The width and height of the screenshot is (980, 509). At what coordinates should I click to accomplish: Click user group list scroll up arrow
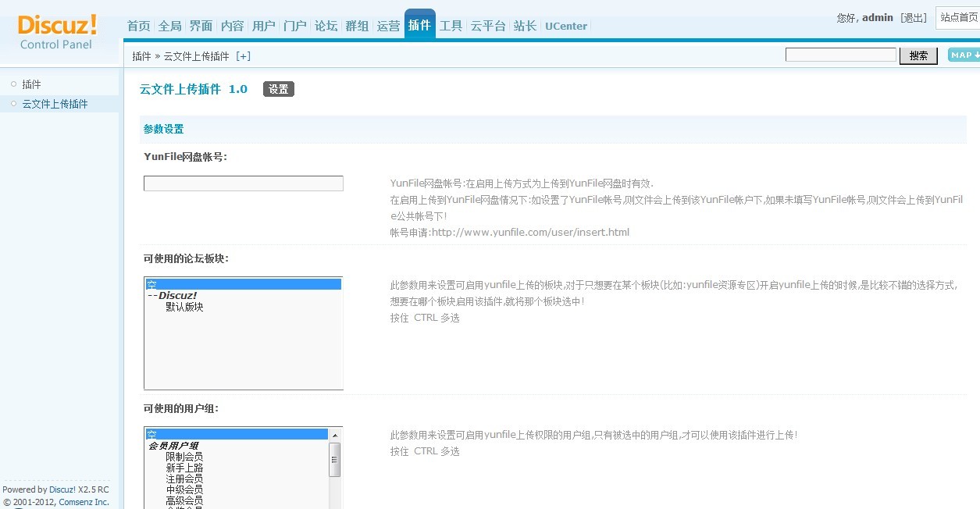click(x=335, y=435)
